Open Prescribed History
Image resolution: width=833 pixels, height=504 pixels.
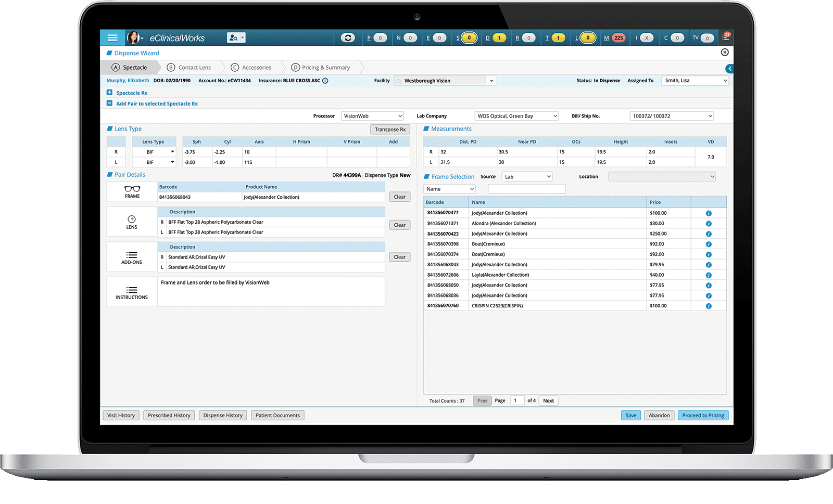click(x=169, y=416)
